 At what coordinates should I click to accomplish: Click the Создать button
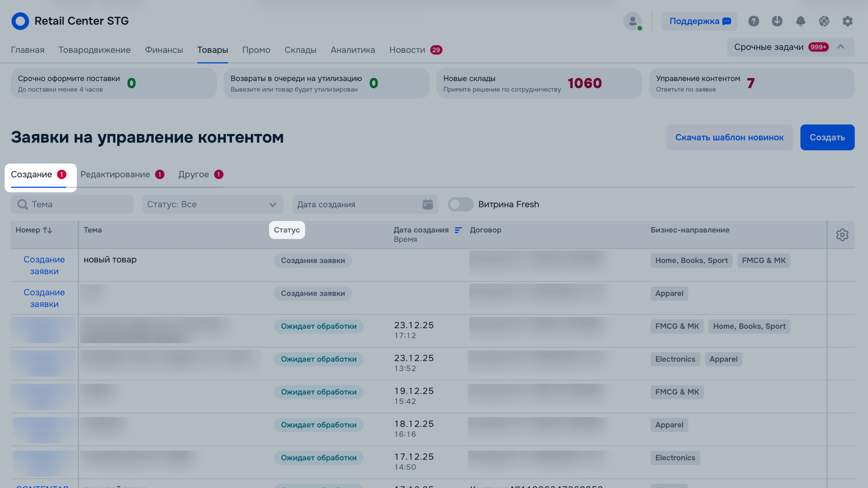pos(827,138)
